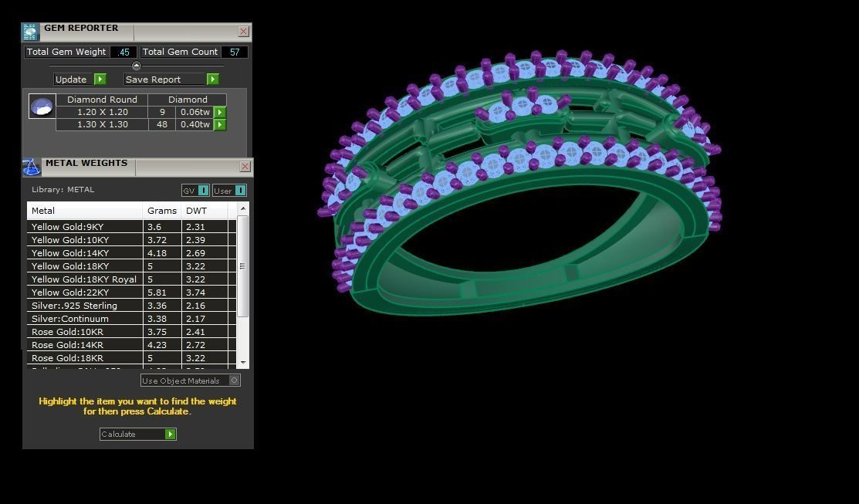Click the grams value "4.23"
Image resolution: width=859 pixels, height=504 pixels.
click(x=157, y=345)
